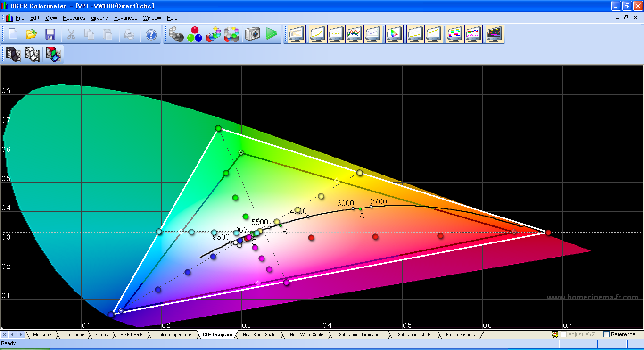Viewport: 644px width, 350px height.
Task: Open the RGB levels graph monitor icon
Action: (355, 34)
